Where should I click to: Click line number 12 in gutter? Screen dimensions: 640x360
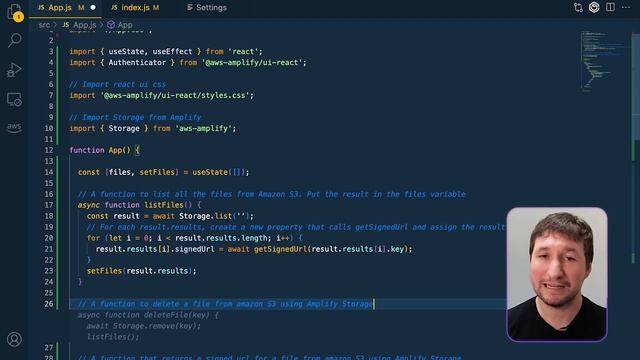coord(49,150)
